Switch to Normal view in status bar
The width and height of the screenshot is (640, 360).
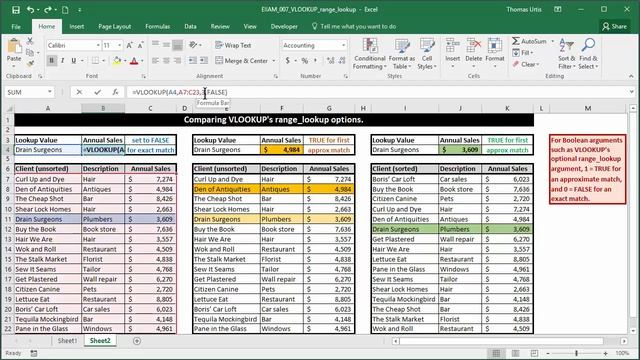[496, 353]
